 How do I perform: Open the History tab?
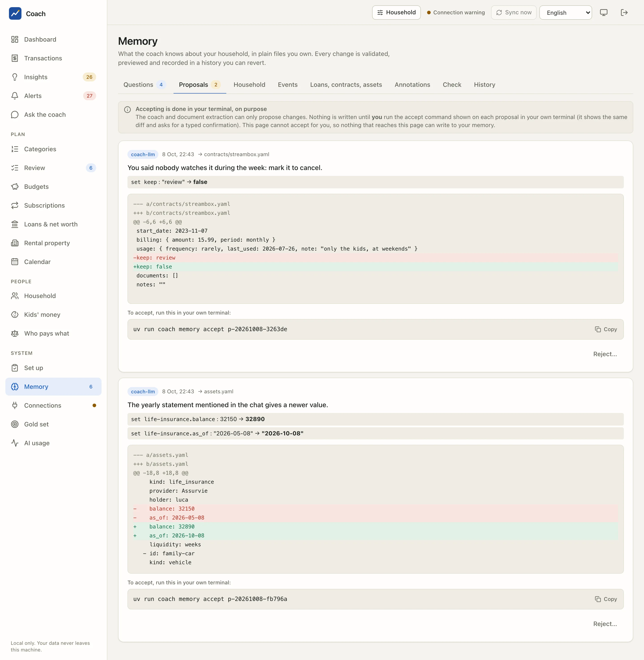click(484, 85)
